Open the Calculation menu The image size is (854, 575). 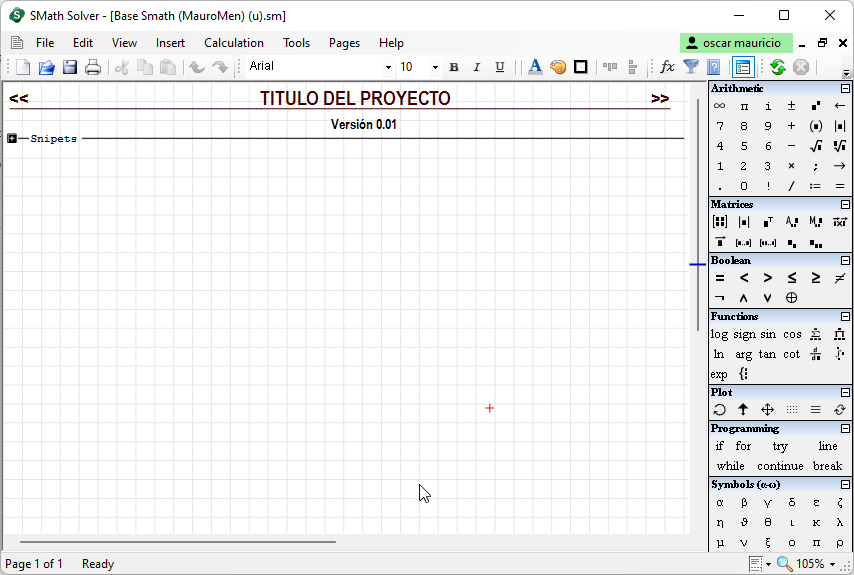(x=234, y=43)
